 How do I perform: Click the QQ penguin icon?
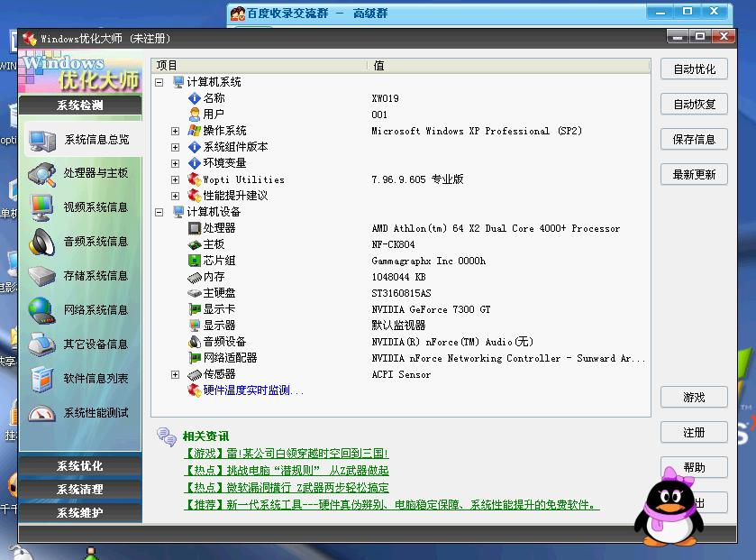tap(669, 507)
